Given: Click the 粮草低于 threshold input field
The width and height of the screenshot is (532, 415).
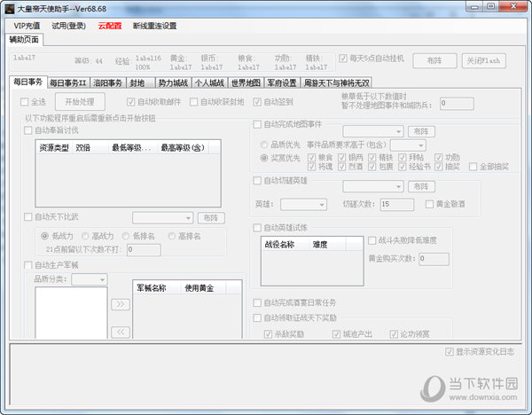Looking at the screenshot, I should point(457,104).
